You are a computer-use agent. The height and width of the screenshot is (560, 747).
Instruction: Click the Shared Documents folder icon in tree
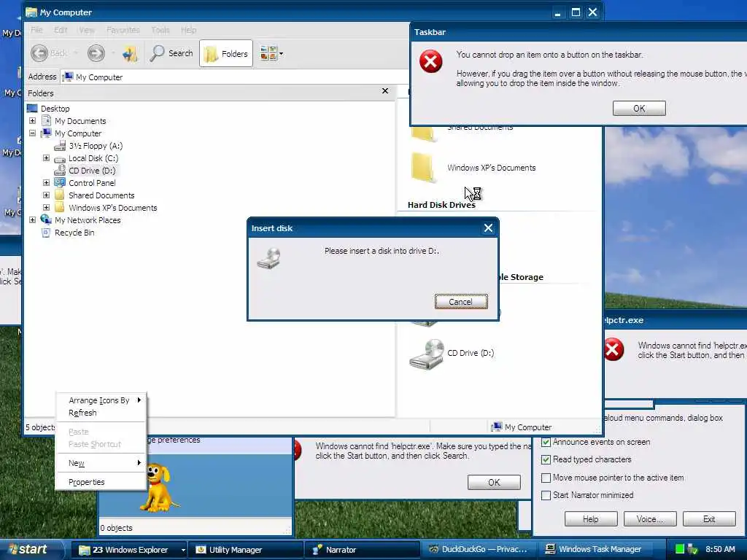(60, 195)
